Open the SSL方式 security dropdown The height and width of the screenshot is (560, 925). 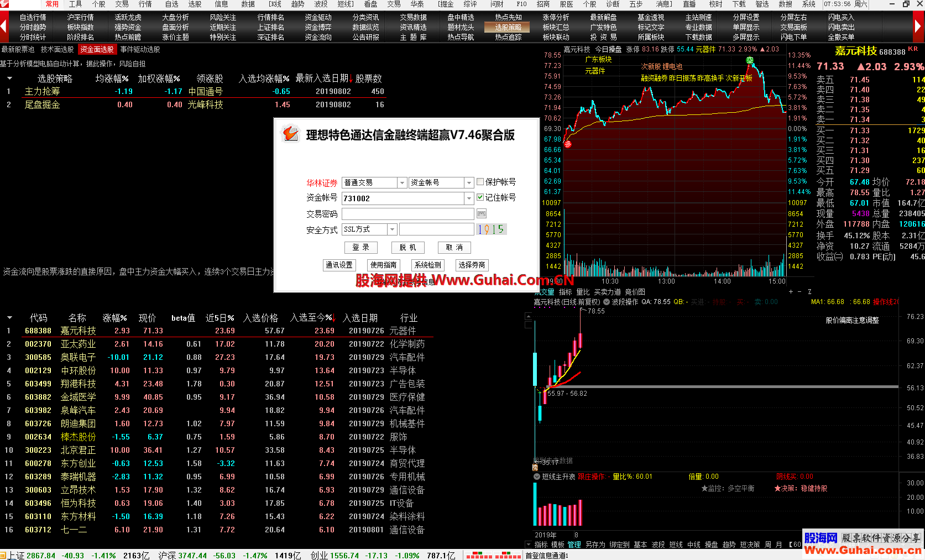pyautogui.click(x=392, y=229)
